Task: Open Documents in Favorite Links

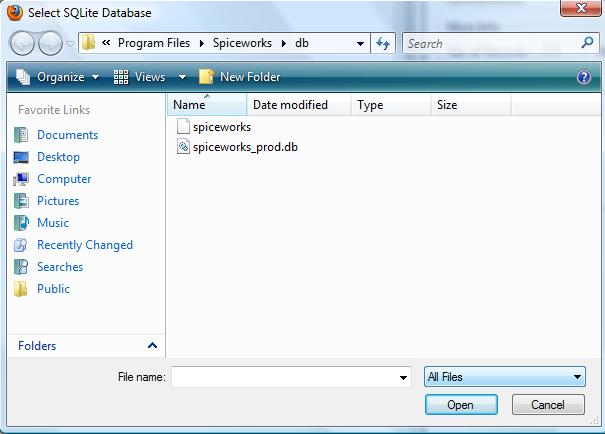Action: 68,135
